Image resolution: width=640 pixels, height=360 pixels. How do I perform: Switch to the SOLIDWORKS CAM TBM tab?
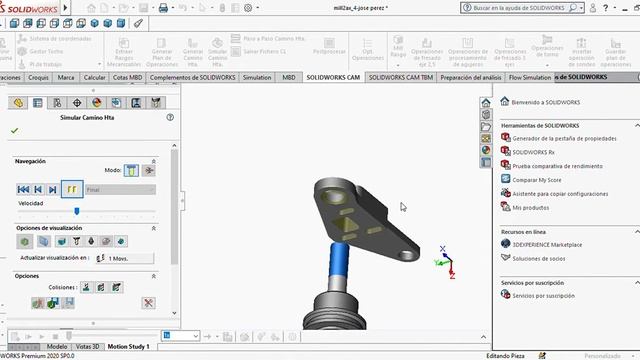[x=400, y=77]
